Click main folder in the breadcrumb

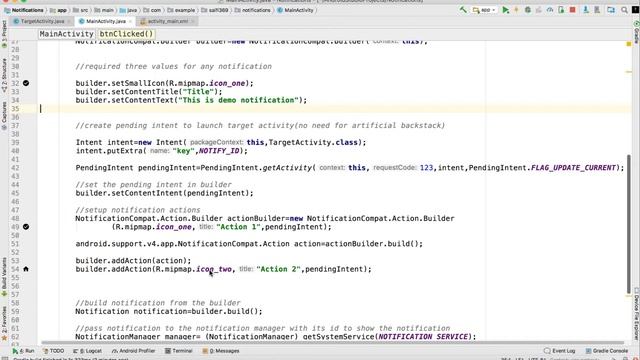(x=104, y=10)
